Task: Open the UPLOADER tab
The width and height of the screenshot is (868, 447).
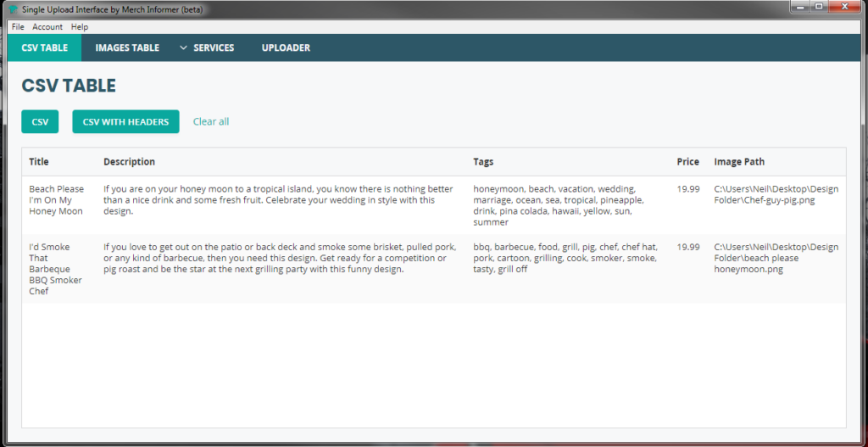Action: point(286,47)
